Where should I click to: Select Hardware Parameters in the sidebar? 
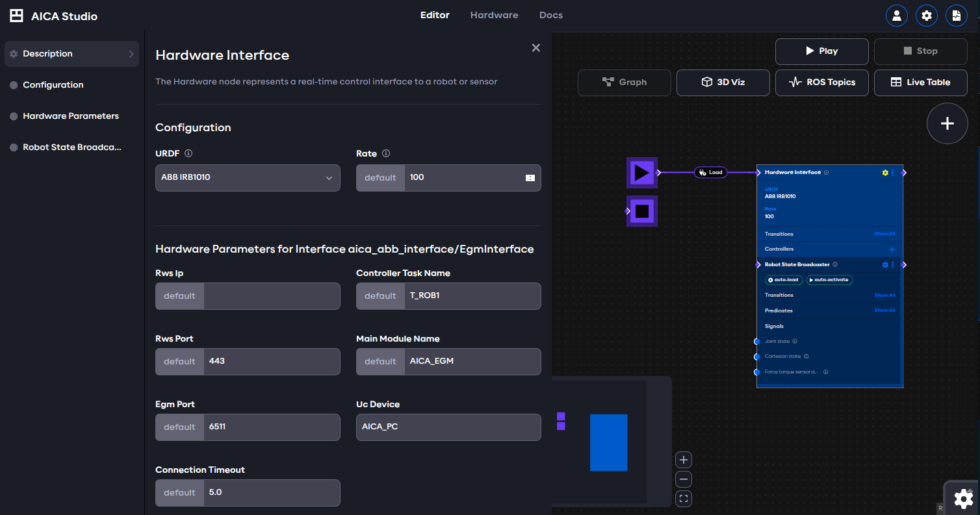pyautogui.click(x=71, y=116)
